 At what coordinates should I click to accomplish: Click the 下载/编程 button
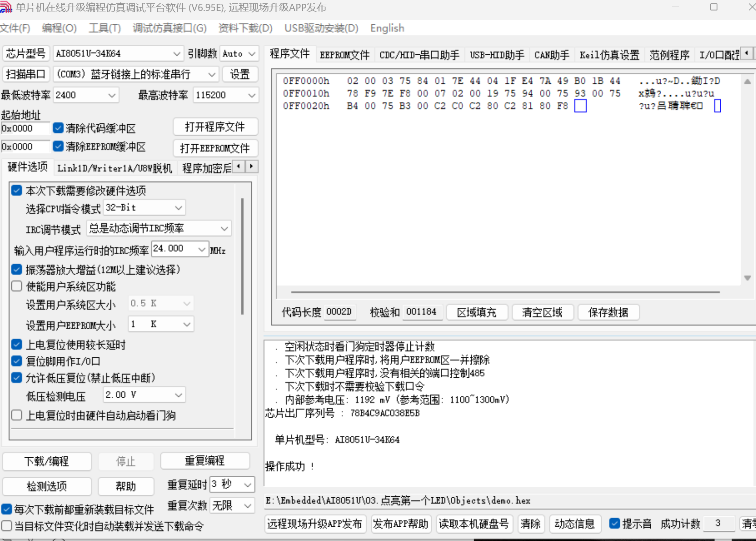point(47,461)
